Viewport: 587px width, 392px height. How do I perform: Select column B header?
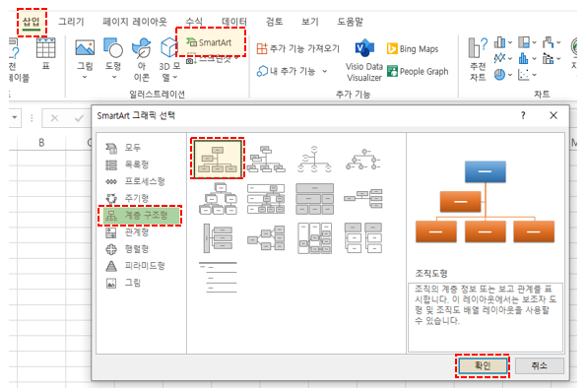click(x=41, y=142)
